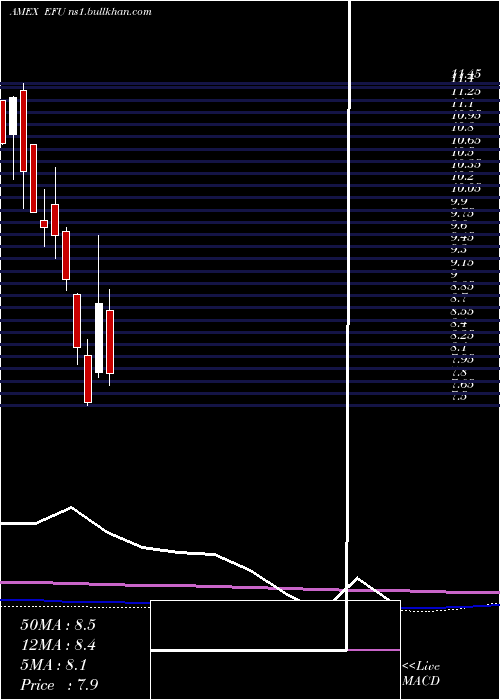Click the 7.65 price axis label
This screenshot has height=700, width=500.
[x=462, y=384]
